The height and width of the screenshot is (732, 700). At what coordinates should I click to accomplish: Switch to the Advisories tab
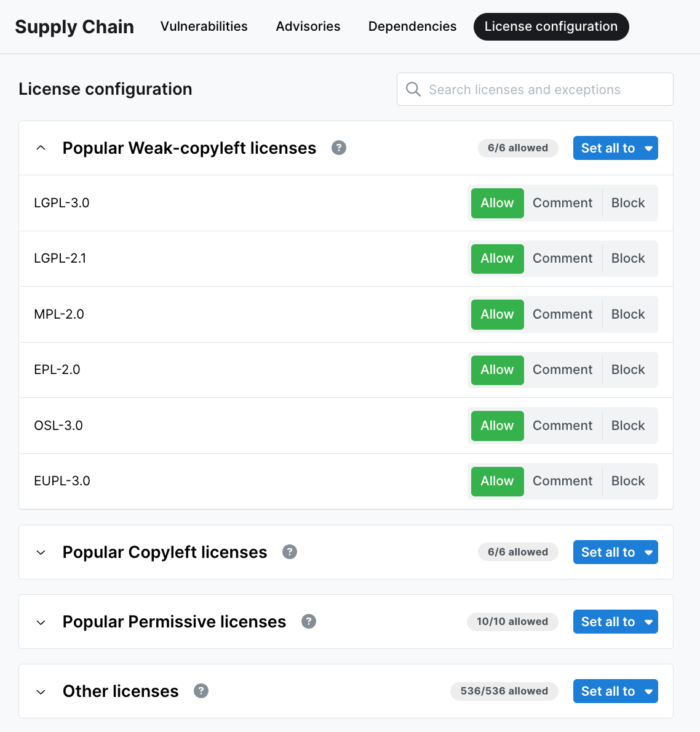(308, 26)
